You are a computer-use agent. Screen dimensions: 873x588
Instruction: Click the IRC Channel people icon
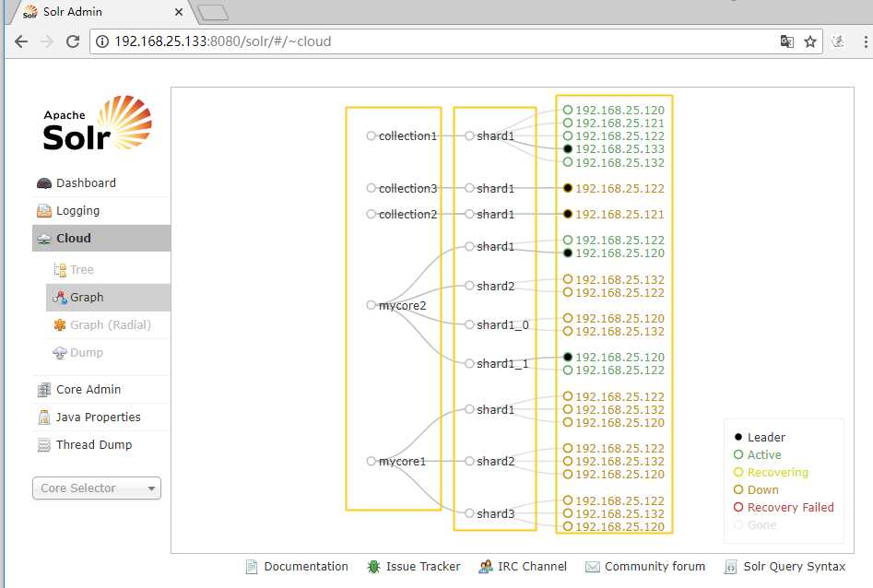coord(486,567)
